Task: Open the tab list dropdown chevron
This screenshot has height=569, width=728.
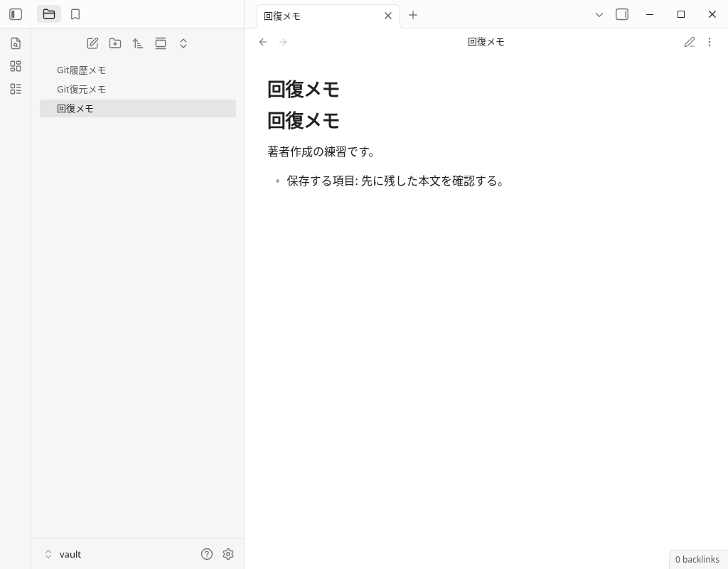Action: pos(599,15)
